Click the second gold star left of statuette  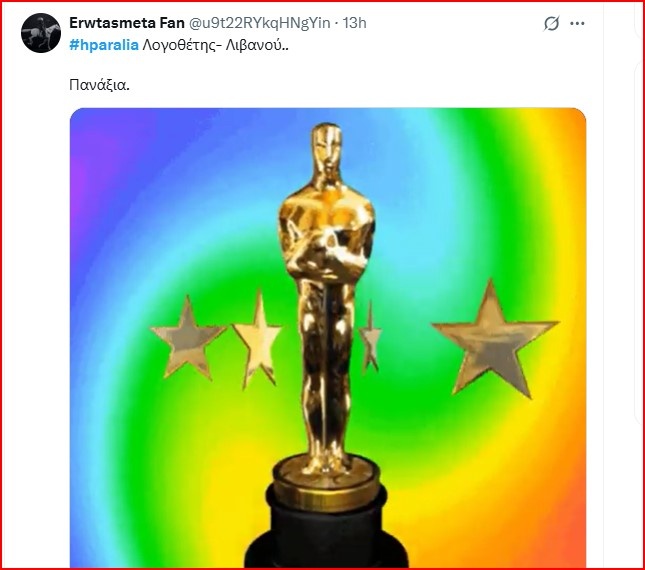(258, 340)
